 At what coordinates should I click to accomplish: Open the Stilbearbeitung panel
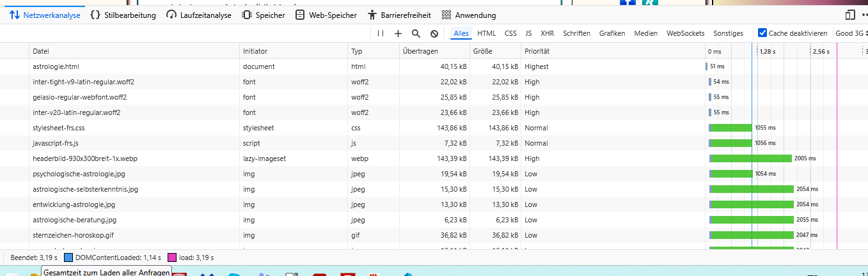point(123,15)
